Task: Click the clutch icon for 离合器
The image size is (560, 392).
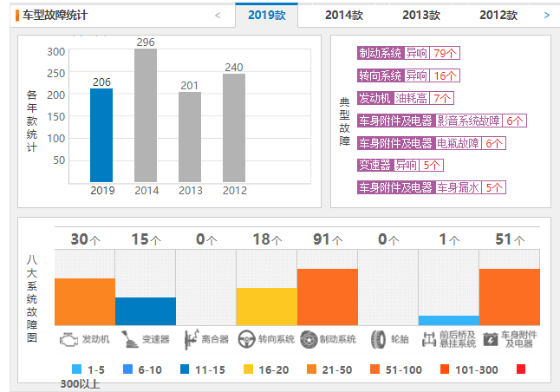Action: [x=191, y=339]
